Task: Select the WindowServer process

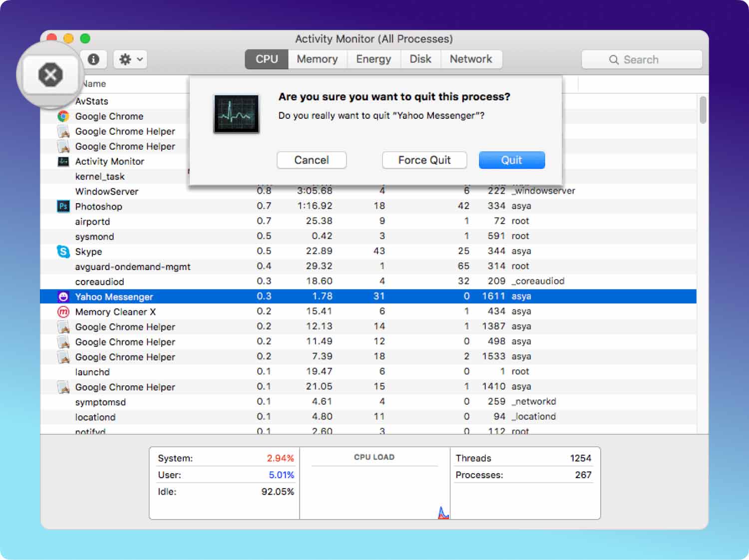Action: [x=106, y=192]
